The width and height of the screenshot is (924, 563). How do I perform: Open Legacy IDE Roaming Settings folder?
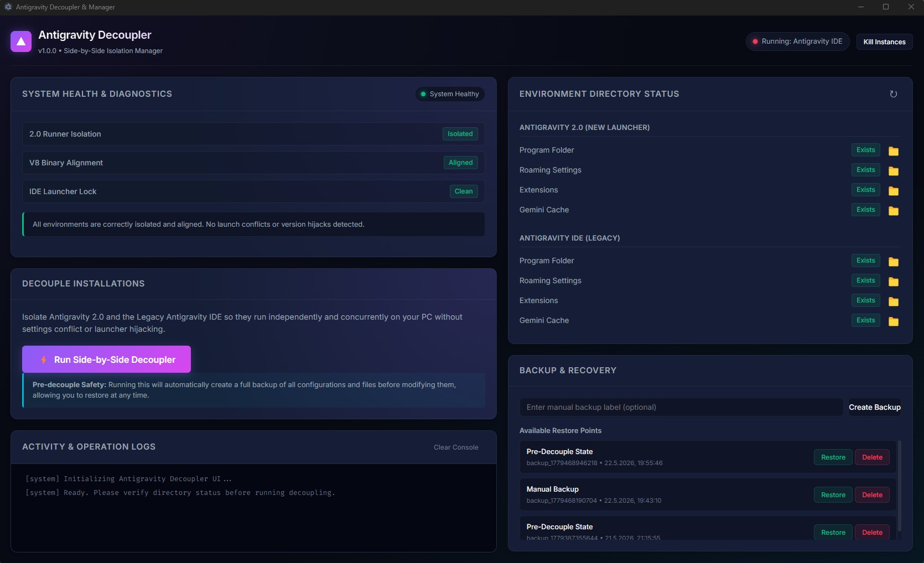tap(893, 281)
